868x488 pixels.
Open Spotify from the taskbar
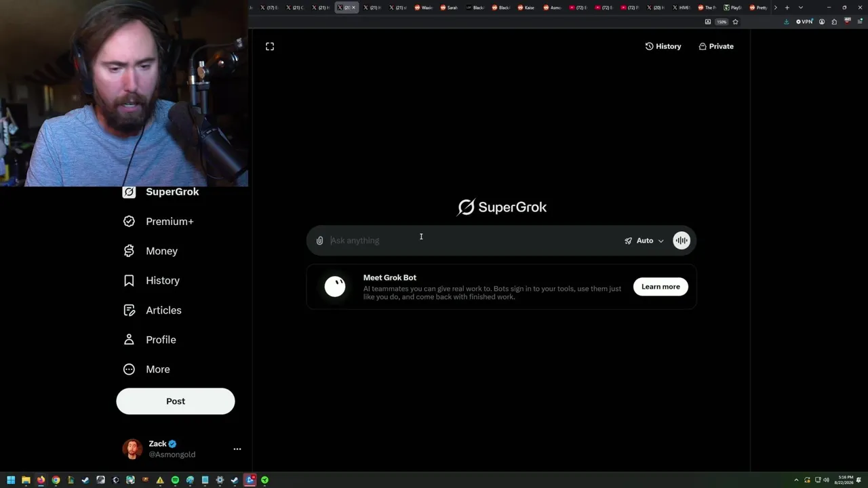point(175,480)
